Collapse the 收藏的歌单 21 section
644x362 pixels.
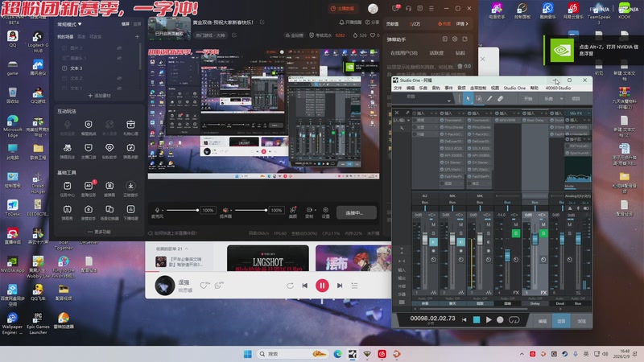187,249
